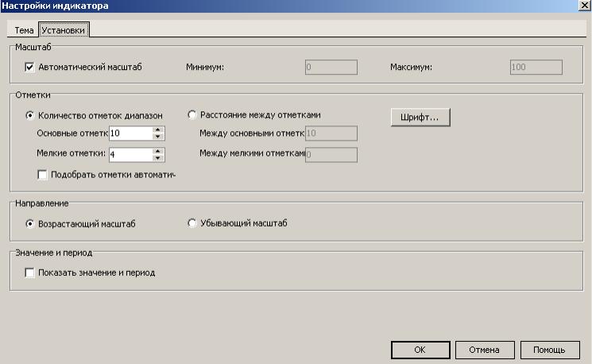Choose Убывающий масштаб radio button

(192, 223)
